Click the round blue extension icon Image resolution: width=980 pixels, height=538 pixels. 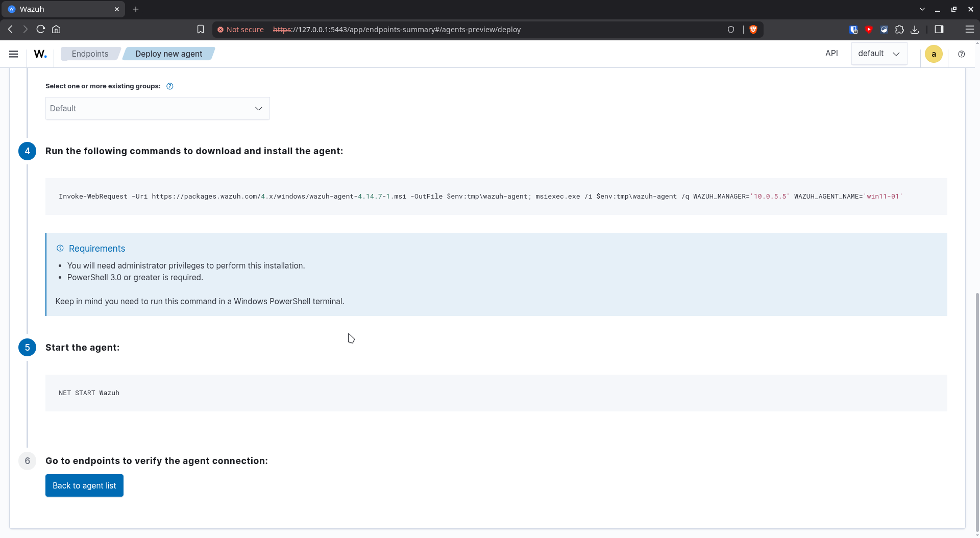(x=884, y=30)
